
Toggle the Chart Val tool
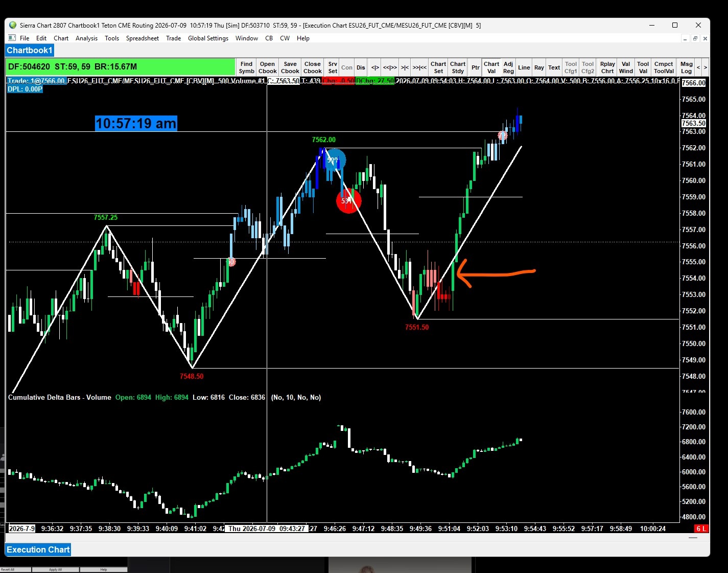coord(491,67)
